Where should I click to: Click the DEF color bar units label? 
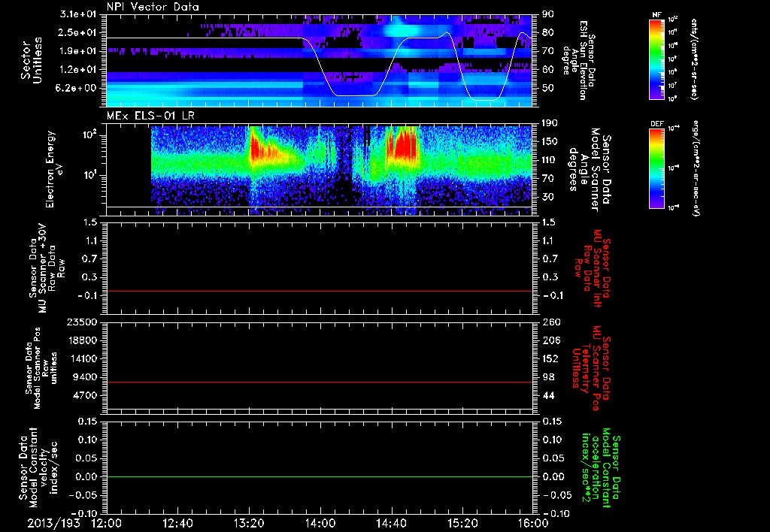pyautogui.click(x=696, y=168)
